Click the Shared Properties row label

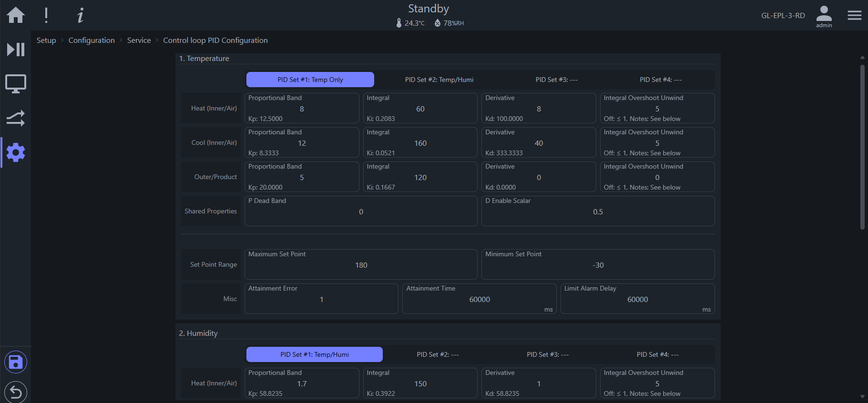[211, 211]
